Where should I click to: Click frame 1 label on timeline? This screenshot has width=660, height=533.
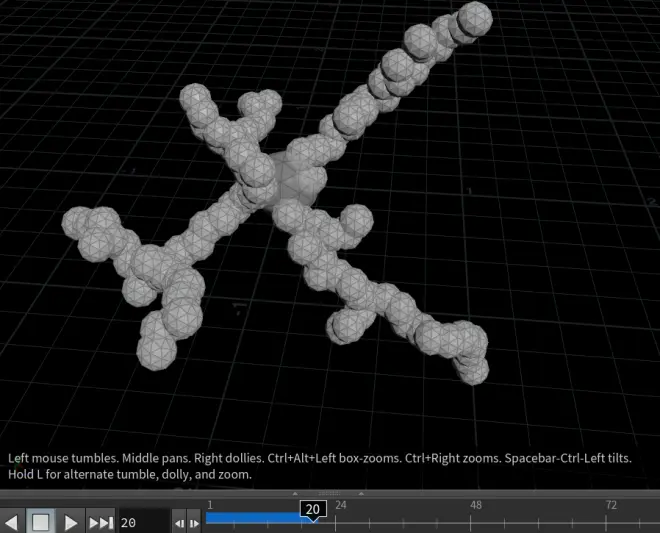[x=210, y=505]
